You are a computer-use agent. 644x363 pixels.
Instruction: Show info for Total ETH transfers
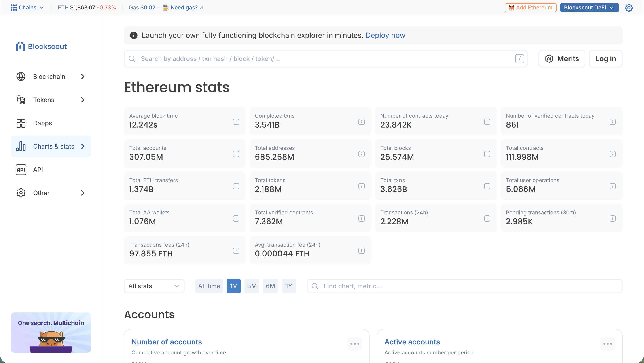tap(236, 186)
